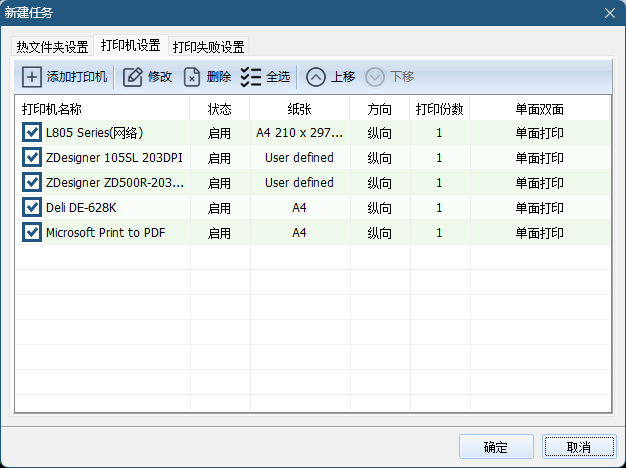Viewport: 626px width, 468px height.
Task: Click the 取消 button
Action: (579, 447)
